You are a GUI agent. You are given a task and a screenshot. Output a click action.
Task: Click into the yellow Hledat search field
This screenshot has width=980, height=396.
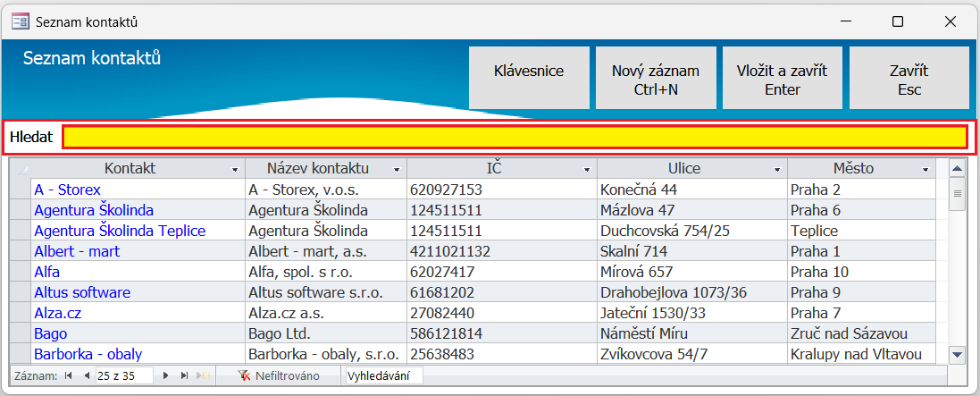[515, 137]
